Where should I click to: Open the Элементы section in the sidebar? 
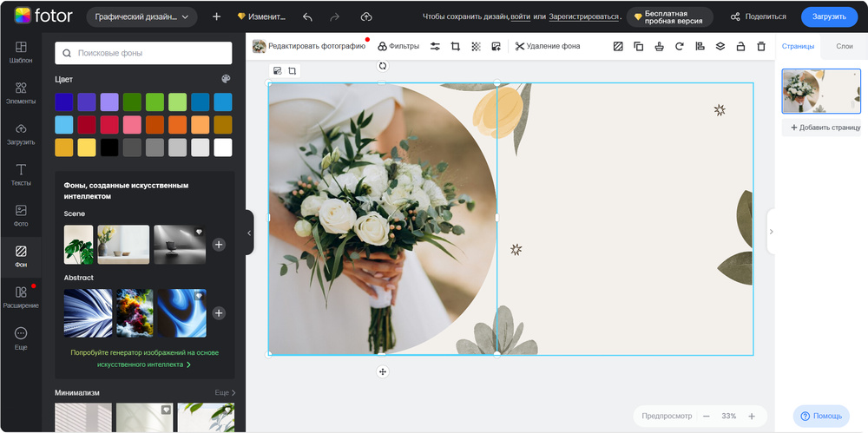pyautogui.click(x=21, y=93)
